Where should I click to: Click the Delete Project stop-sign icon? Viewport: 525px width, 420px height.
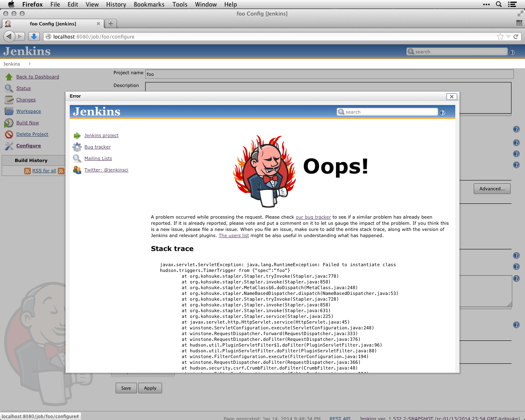[x=9, y=134]
